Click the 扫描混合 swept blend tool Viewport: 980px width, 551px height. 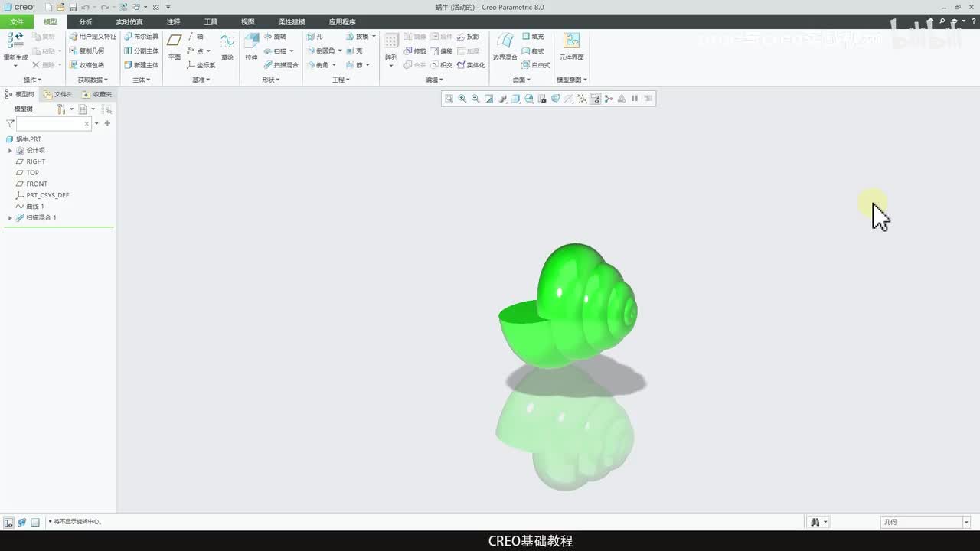(x=281, y=65)
